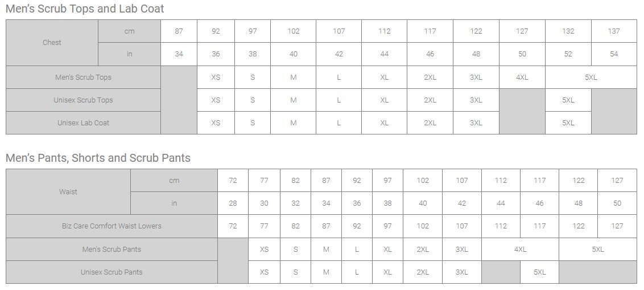The height and width of the screenshot is (290, 644).
Task: Click the Waist header cell
Action: click(x=68, y=191)
